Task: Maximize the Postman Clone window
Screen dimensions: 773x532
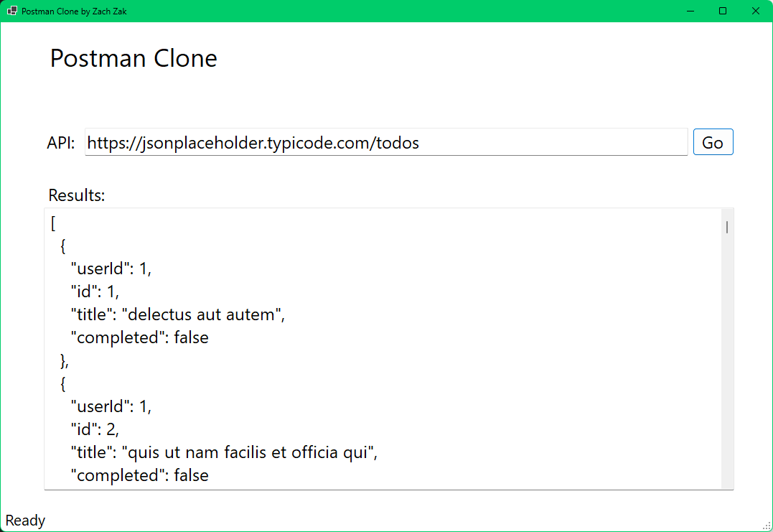Action: pos(723,11)
